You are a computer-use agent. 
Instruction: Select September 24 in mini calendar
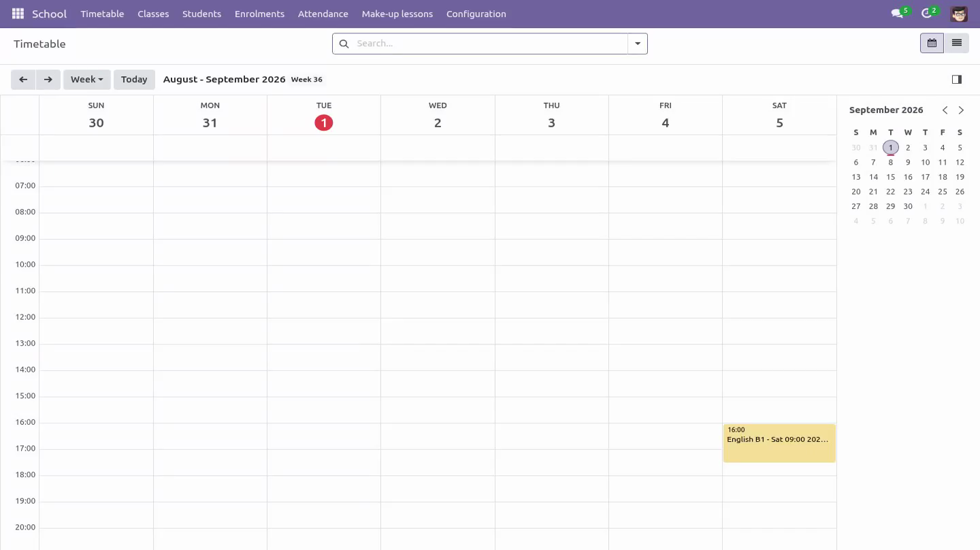[x=925, y=192]
